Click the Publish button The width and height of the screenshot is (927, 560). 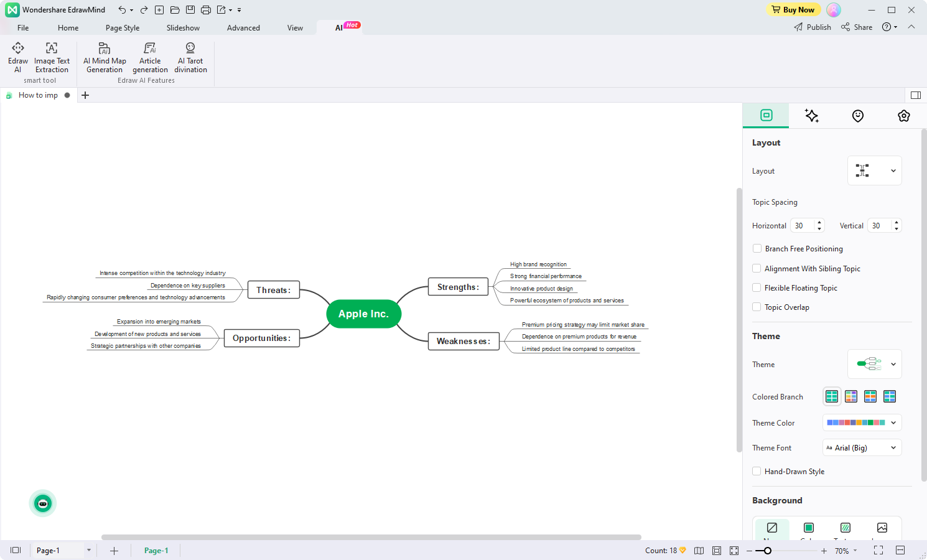click(813, 27)
